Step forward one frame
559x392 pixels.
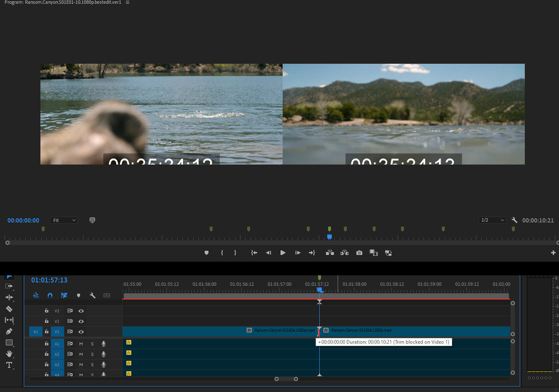click(x=298, y=253)
